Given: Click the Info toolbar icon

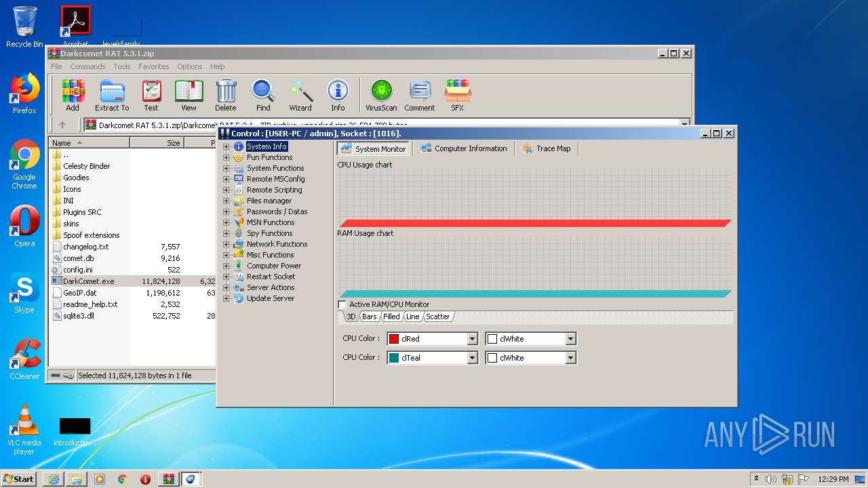Looking at the screenshot, I should point(338,95).
